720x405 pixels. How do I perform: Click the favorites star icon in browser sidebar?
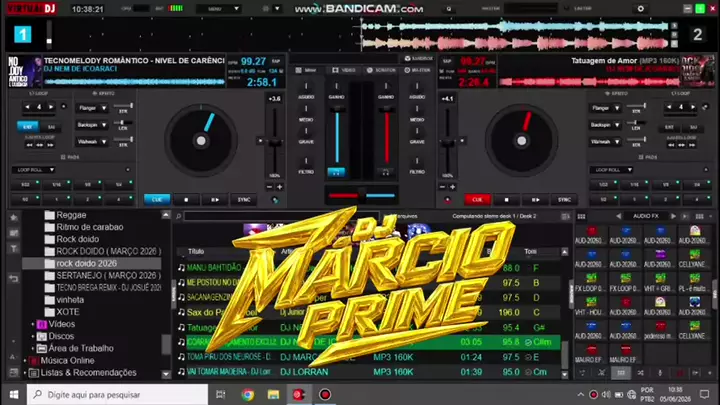(x=14, y=218)
